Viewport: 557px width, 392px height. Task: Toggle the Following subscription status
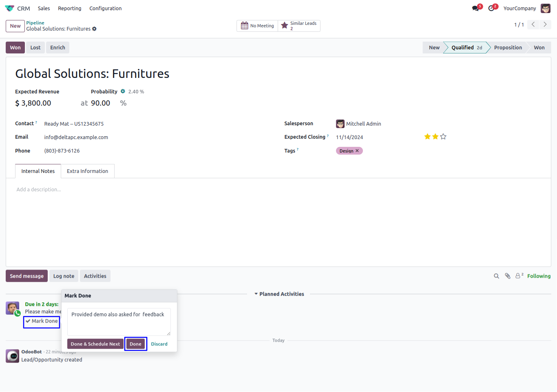click(539, 276)
